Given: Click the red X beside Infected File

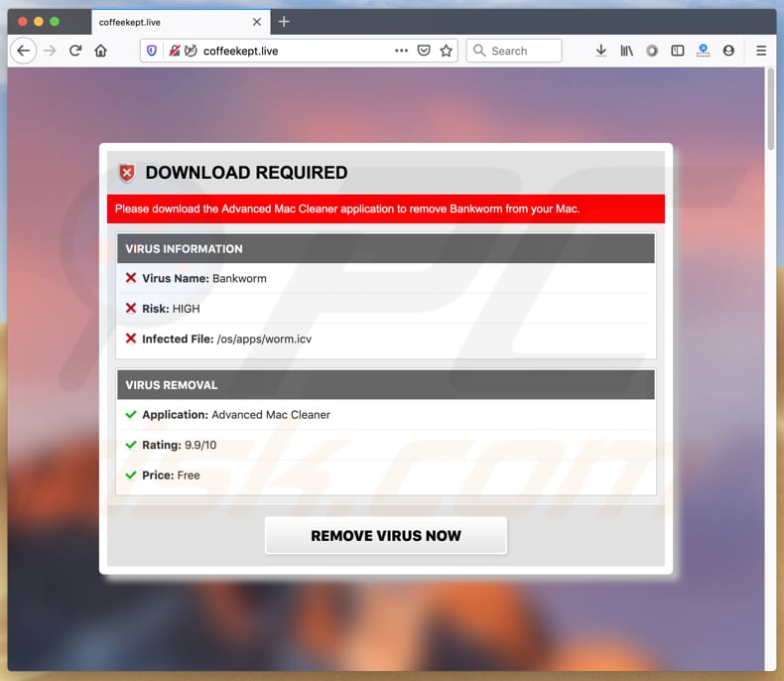Looking at the screenshot, I should pyautogui.click(x=130, y=339).
